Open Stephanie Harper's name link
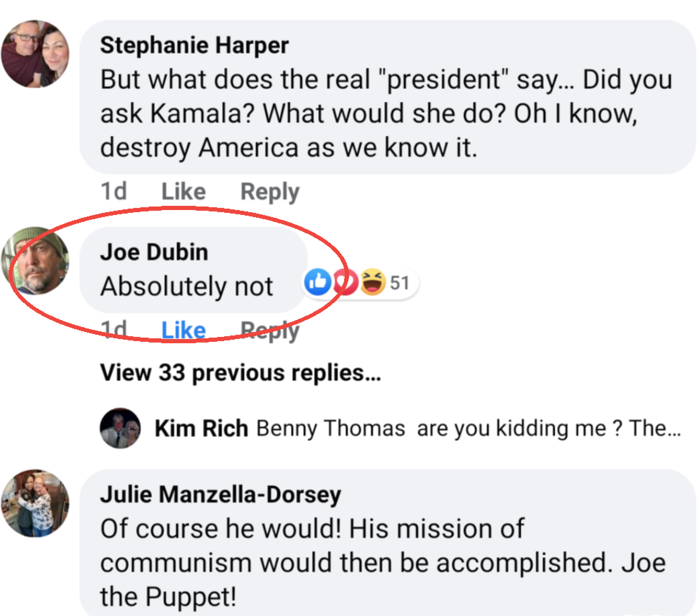Viewport: 698px width, 616px height. point(195,45)
